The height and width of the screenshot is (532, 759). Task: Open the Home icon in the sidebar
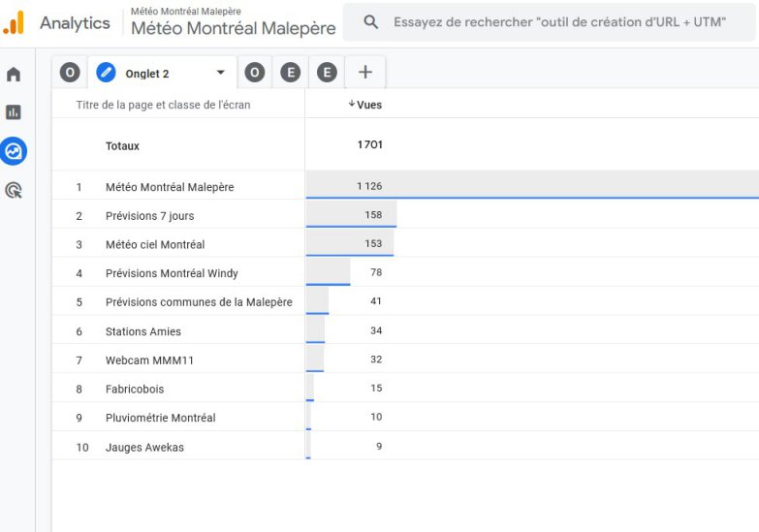pyautogui.click(x=14, y=75)
